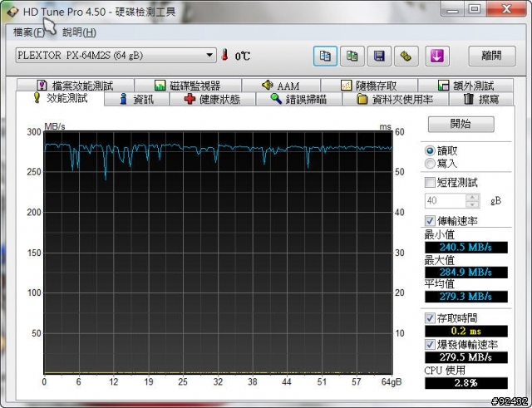Switch to the AAM tab
The width and height of the screenshot is (532, 408).
281,86
